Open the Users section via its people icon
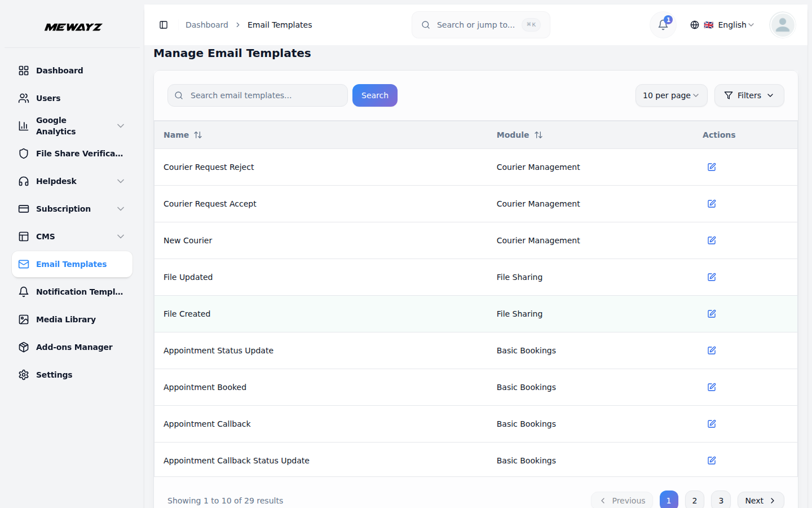The height and width of the screenshot is (508, 812). 23,98
